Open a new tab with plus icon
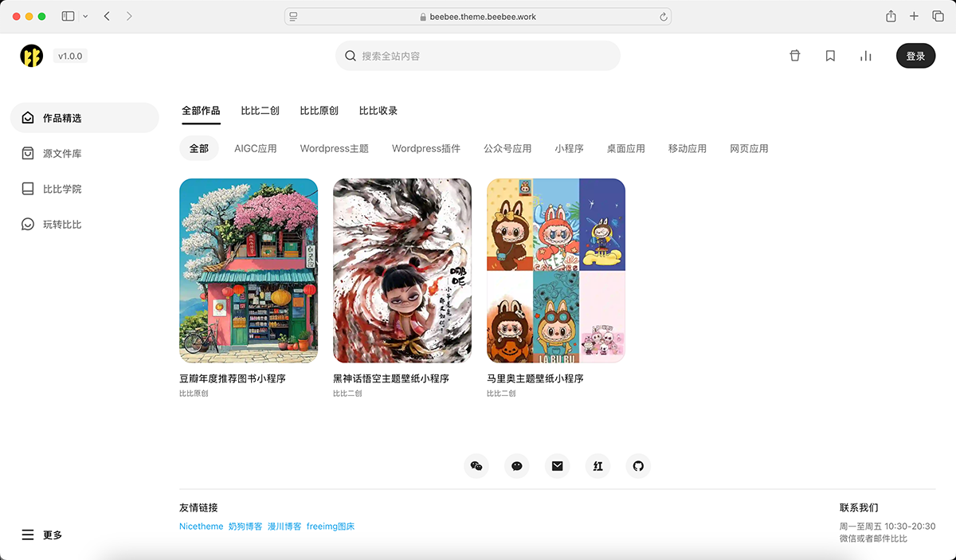 (x=914, y=16)
